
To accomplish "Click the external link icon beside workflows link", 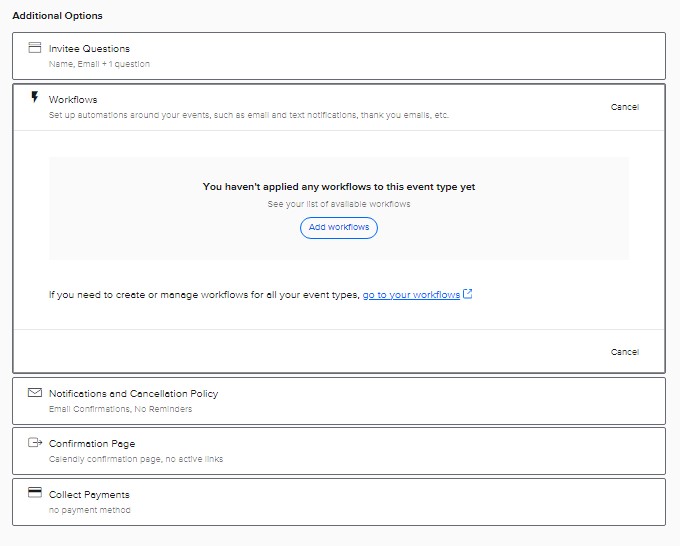I will 468,294.
